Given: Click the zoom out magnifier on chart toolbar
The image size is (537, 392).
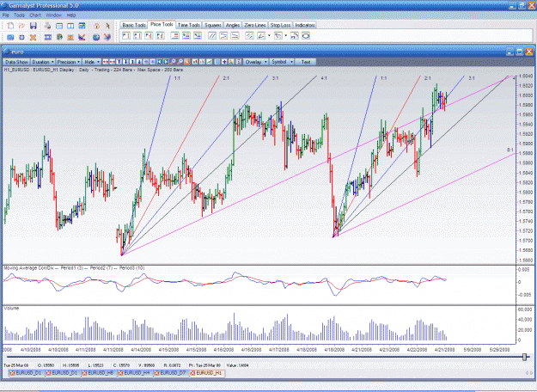Looking at the screenshot, I should tap(180, 62).
